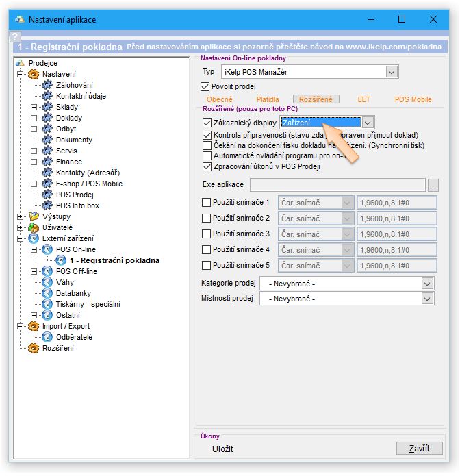The width and height of the screenshot is (460, 476).
Task: Click into the Exe aplikace text field
Action: pyautogui.click(x=337, y=185)
